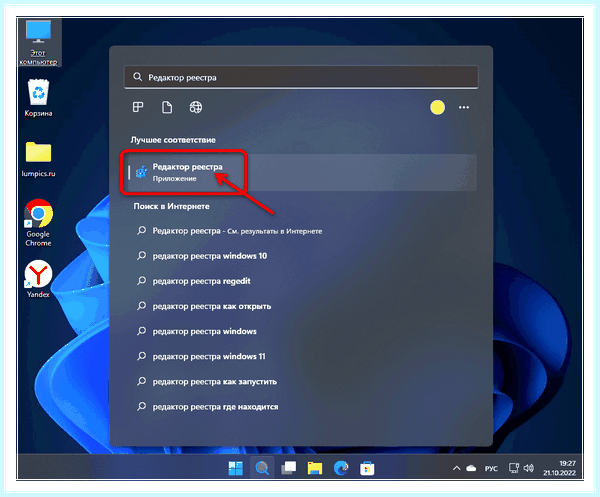Filter search results by Web globe icon

[x=196, y=108]
